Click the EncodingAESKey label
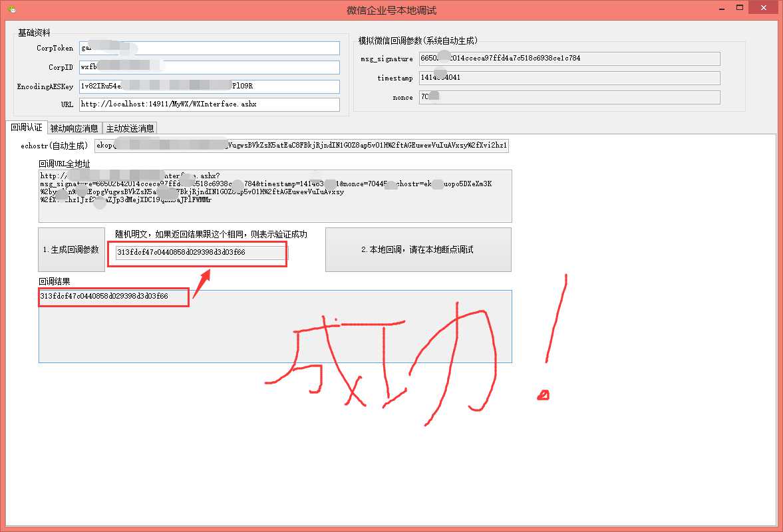 coord(45,86)
